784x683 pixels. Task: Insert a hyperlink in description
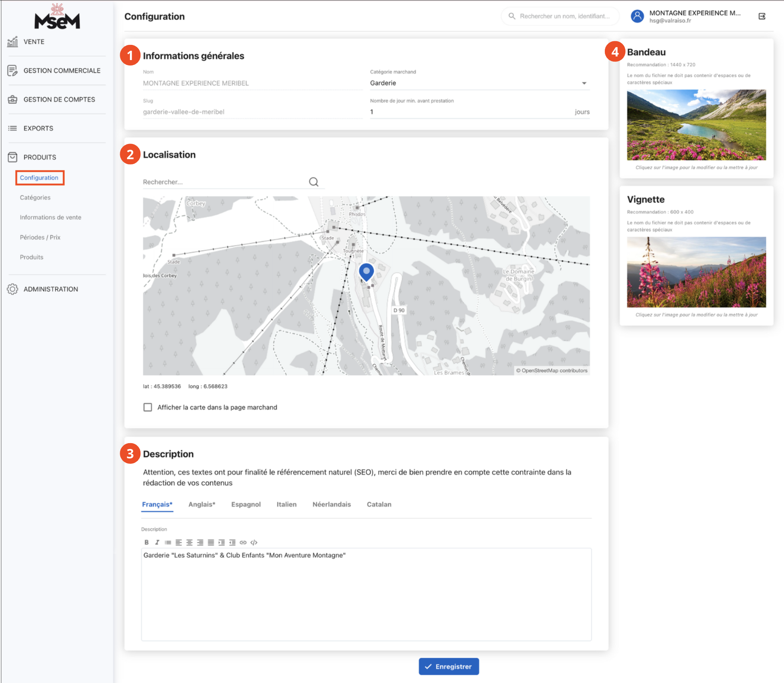pos(243,542)
